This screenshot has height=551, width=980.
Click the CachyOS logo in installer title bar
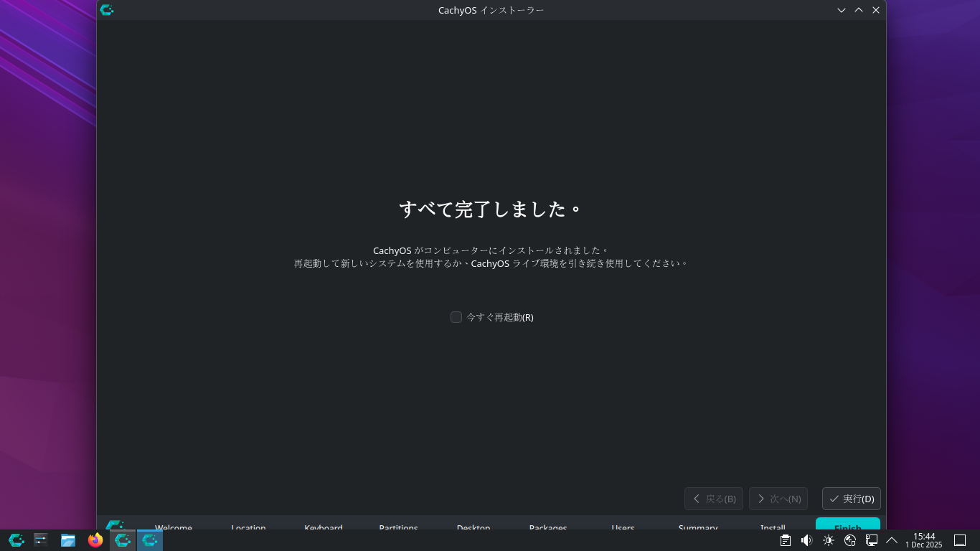(107, 10)
